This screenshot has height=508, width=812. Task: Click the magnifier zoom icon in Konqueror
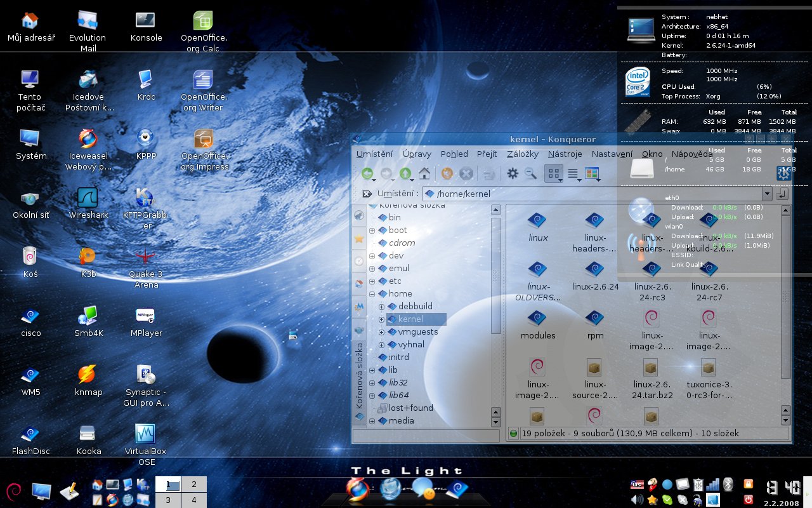531,173
